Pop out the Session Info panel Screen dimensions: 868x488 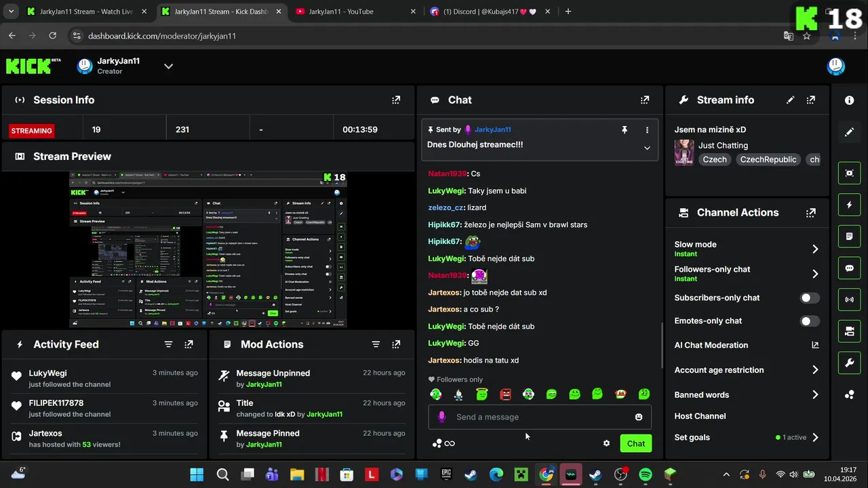point(396,100)
